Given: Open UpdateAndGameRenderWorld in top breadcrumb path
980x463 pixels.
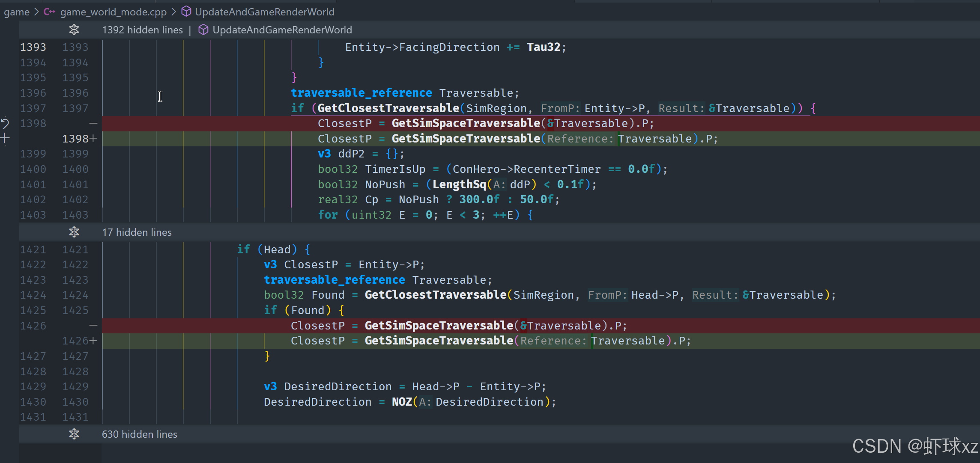Looking at the screenshot, I should 264,12.
